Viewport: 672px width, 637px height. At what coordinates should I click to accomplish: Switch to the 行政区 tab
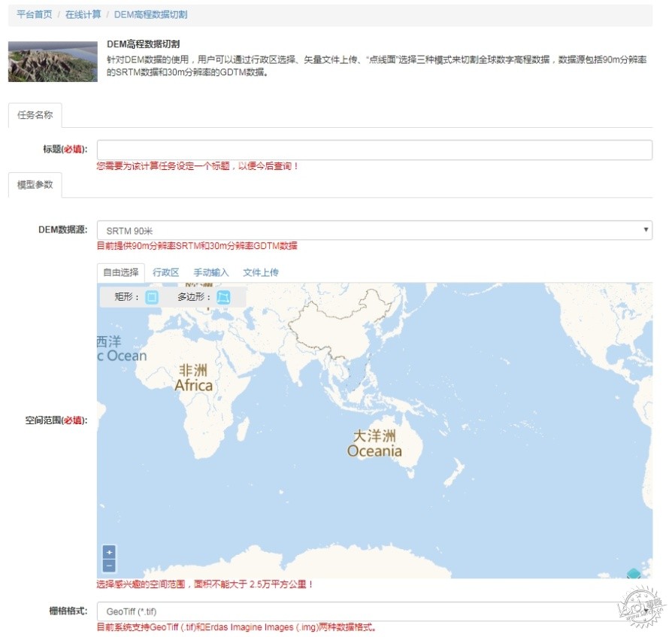click(166, 273)
